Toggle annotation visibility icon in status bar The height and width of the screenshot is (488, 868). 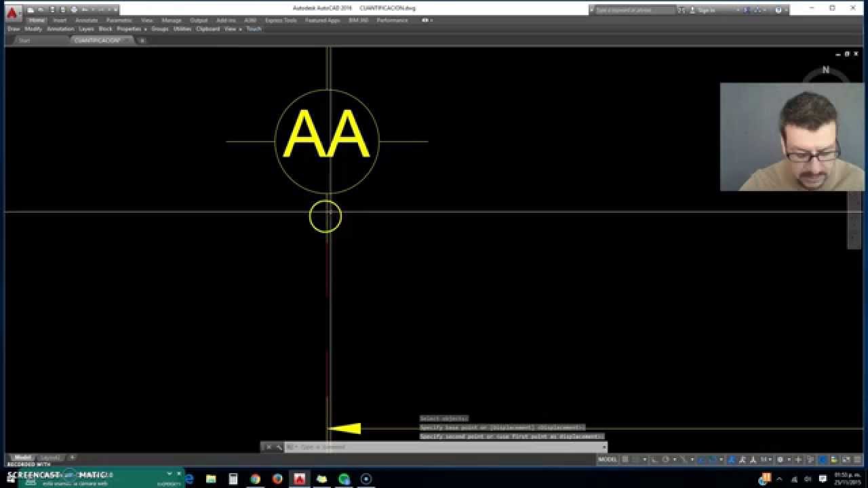click(x=731, y=460)
